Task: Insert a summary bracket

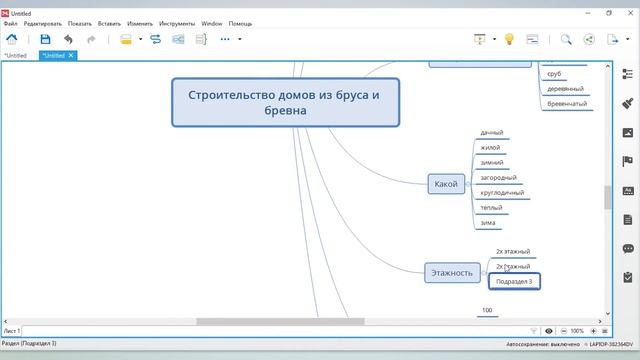Action: [x=201, y=39]
